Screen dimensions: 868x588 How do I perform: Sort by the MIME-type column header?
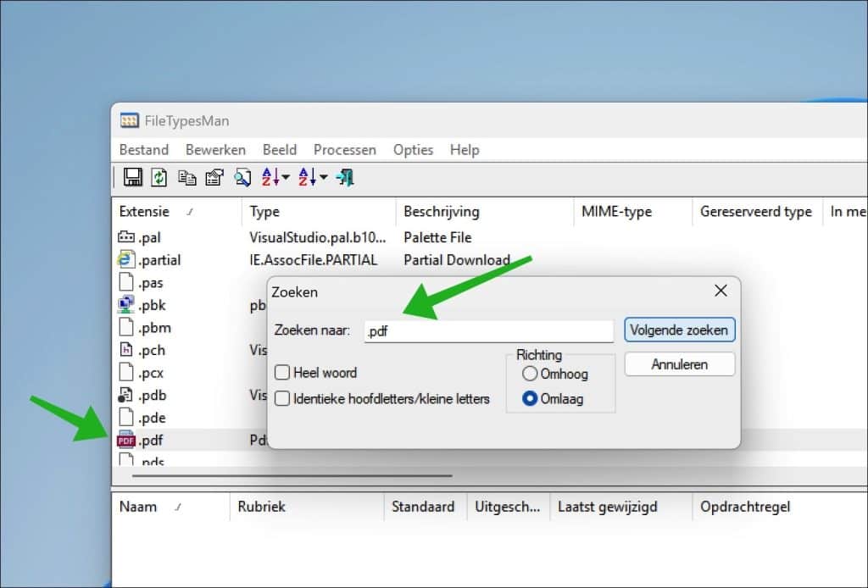[632, 211]
